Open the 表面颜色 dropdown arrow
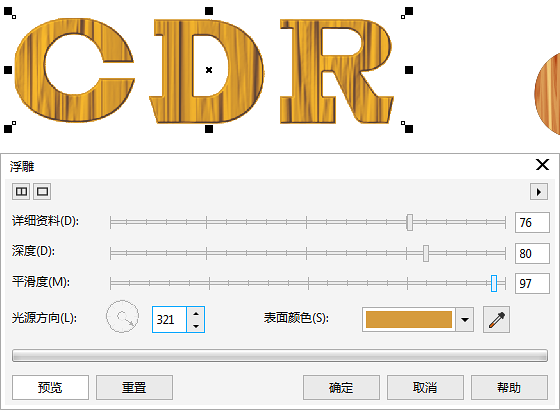Image resolution: width=560 pixels, height=410 pixels. (x=465, y=319)
